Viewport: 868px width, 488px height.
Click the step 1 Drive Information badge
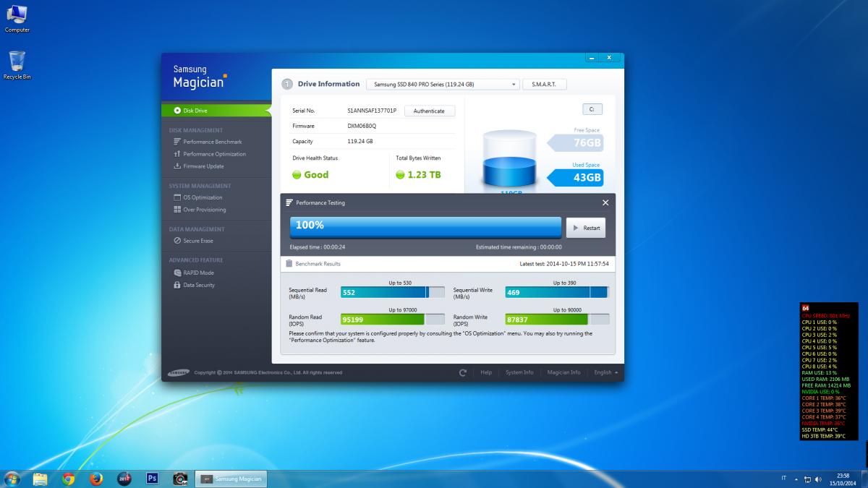286,84
